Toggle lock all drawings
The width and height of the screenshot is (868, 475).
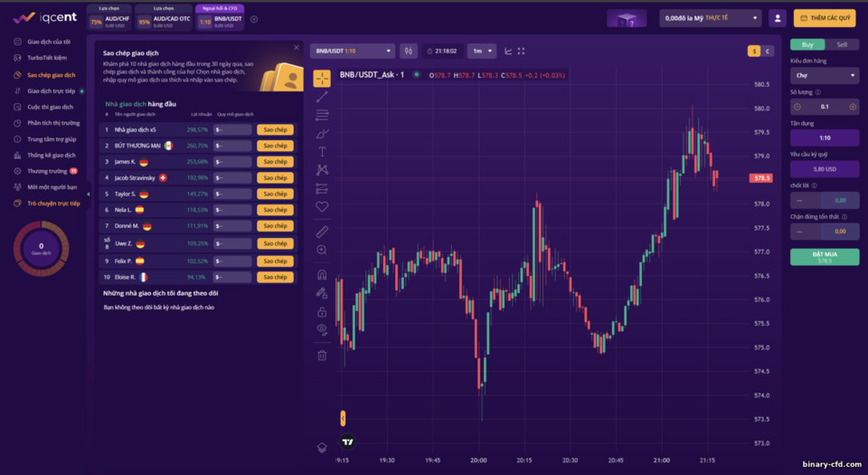322,311
